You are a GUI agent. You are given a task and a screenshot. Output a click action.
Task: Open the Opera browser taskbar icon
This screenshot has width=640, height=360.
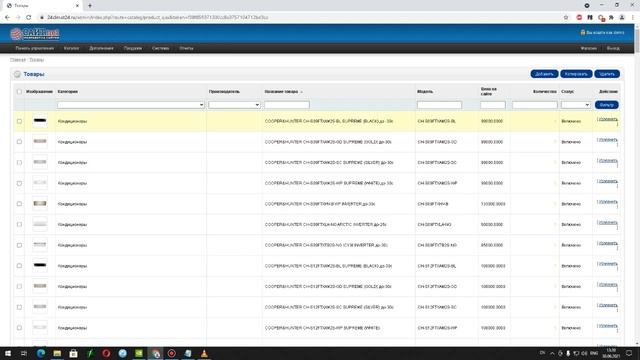coord(106,353)
